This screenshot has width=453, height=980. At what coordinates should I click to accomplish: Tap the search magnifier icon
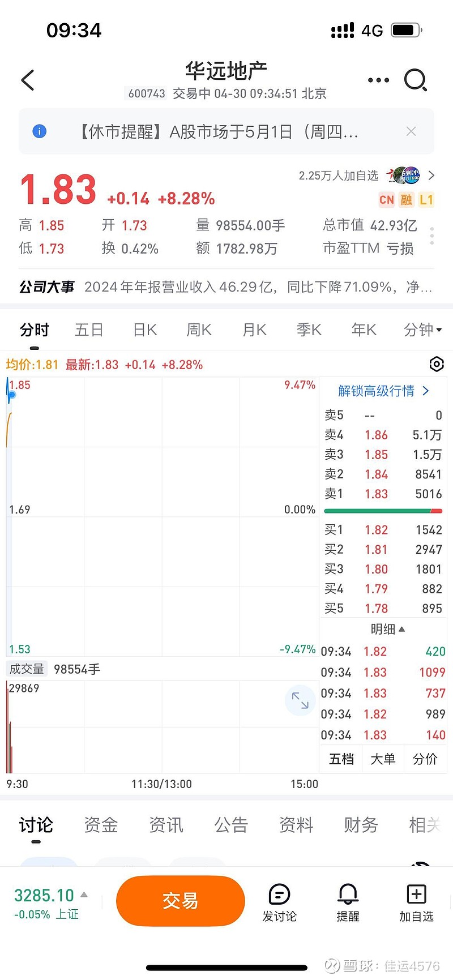tap(416, 80)
